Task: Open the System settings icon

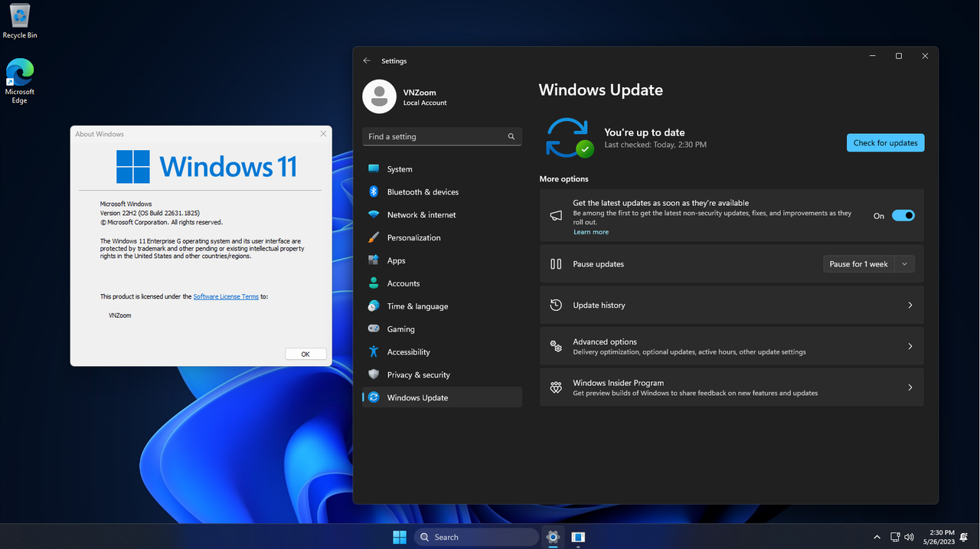Action: 374,168
